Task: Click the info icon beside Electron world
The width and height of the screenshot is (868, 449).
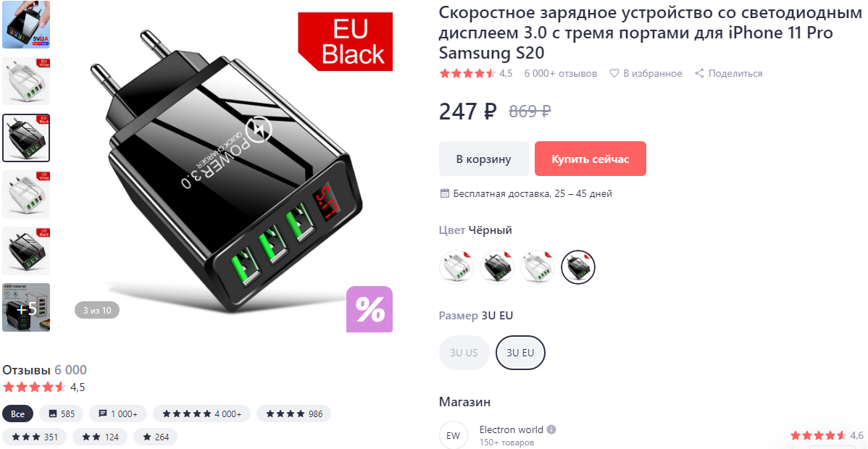Action: (x=551, y=429)
